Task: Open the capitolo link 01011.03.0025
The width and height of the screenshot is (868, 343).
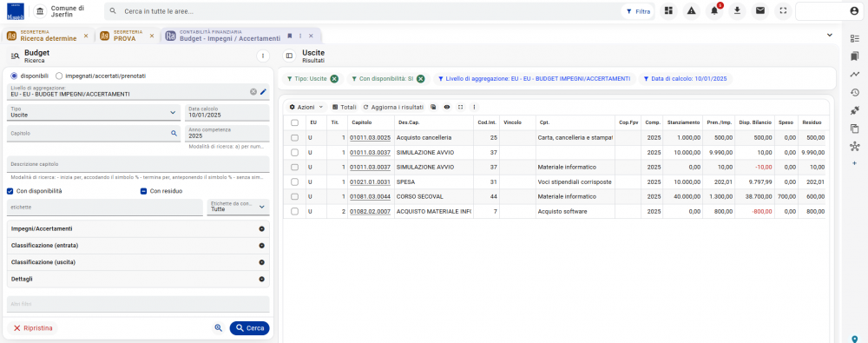Action: coord(371,137)
